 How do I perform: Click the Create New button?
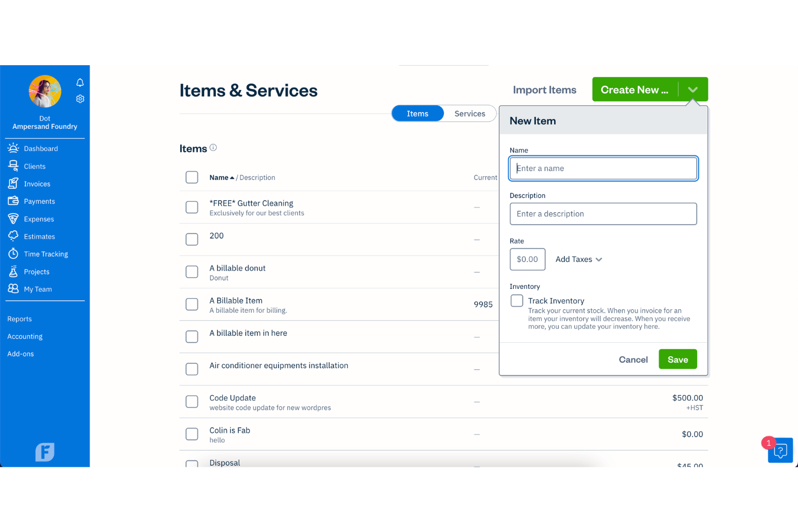(635, 89)
